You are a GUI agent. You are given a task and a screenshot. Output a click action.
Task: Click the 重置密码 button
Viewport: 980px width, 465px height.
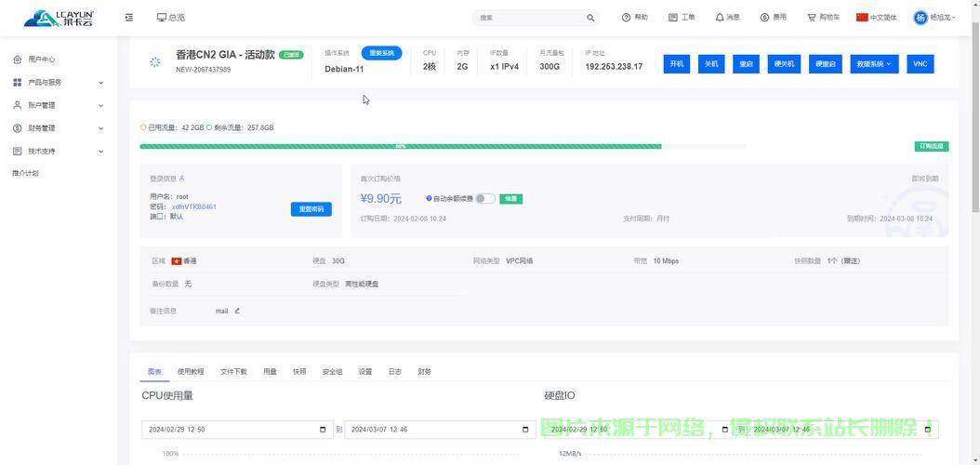pyautogui.click(x=311, y=209)
